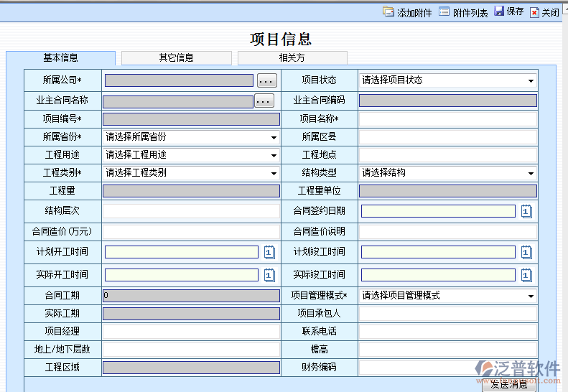
Task: Expand the project management mode (项目管理模式) dropdown
Action: [531, 296]
